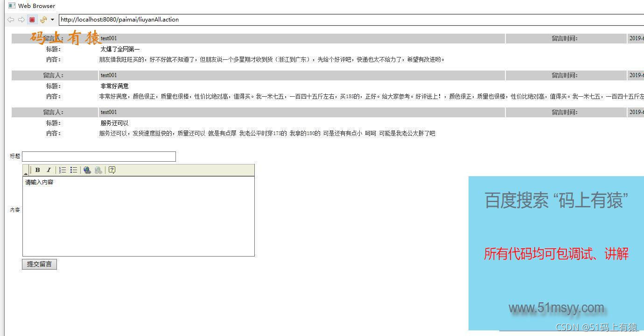Apply italic formatting in the editor toolbar
This screenshot has height=336, width=644.
[x=49, y=170]
